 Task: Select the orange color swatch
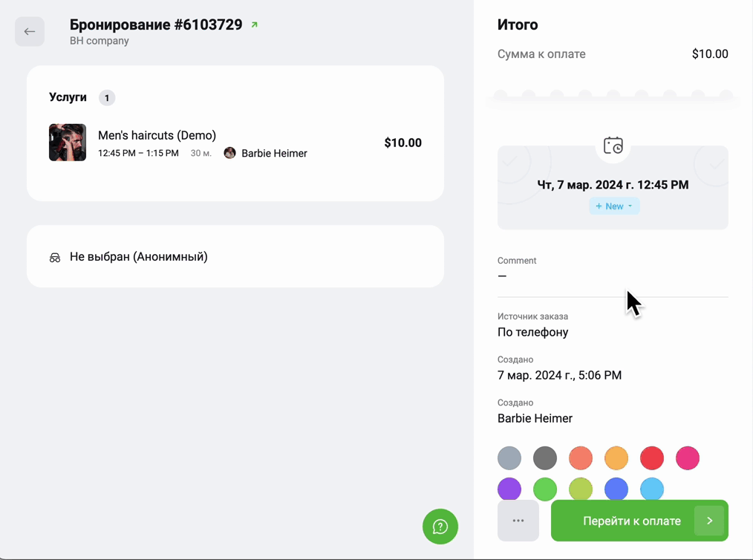point(616,458)
